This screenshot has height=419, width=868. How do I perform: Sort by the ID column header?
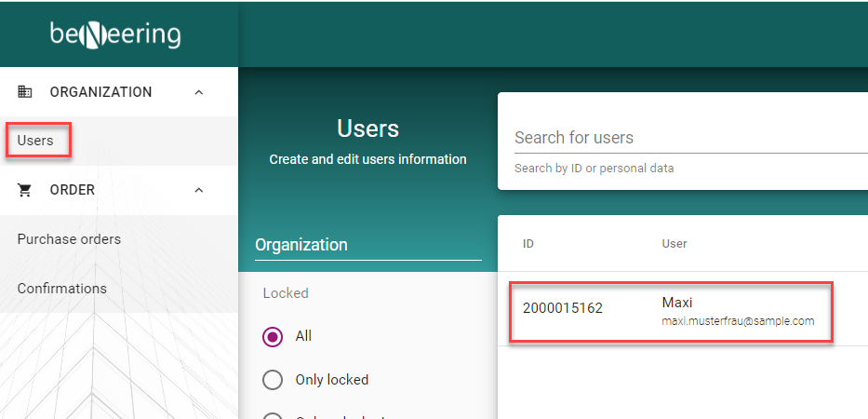(x=528, y=244)
